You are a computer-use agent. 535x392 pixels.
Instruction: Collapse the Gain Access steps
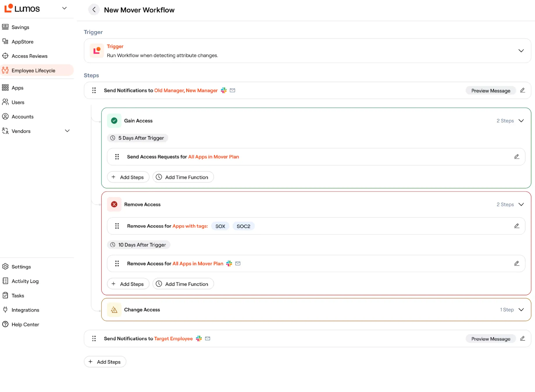tap(521, 121)
